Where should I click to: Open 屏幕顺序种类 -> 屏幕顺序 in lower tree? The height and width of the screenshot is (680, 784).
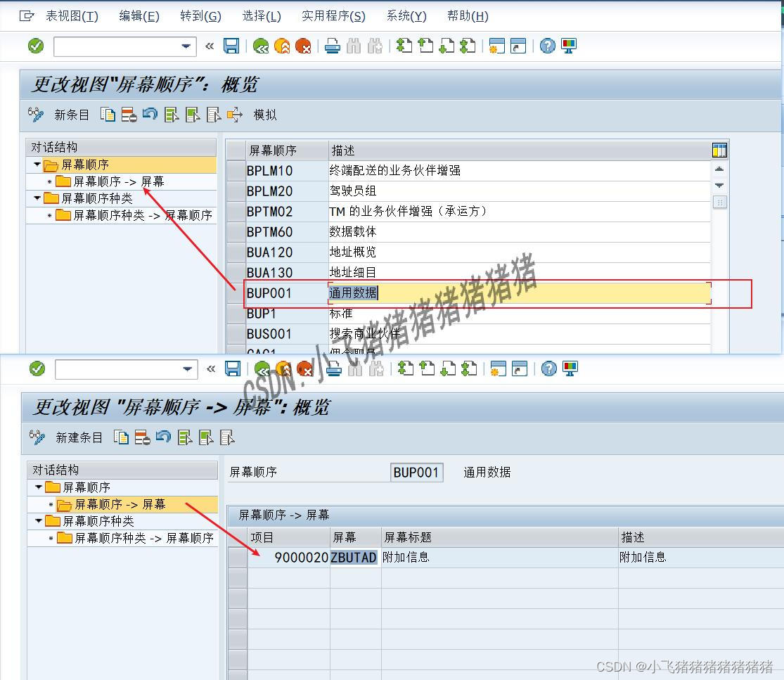(x=144, y=538)
